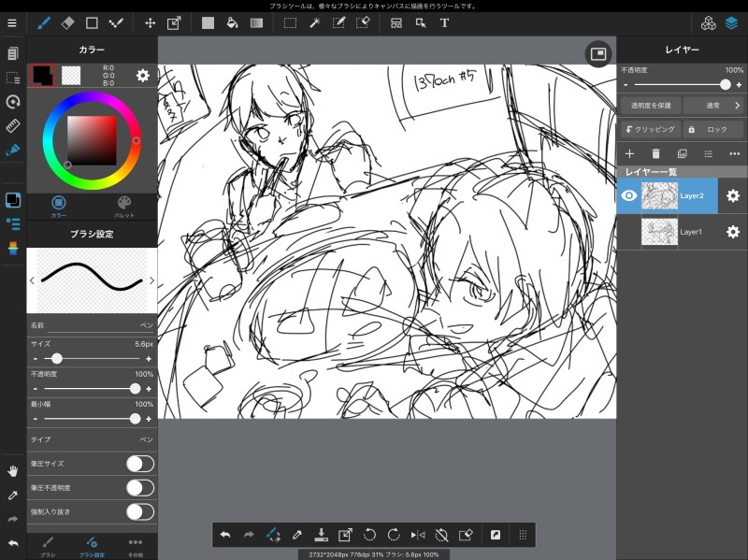The width and height of the screenshot is (748, 560).
Task: Open Layer2 settings gear
Action: (733, 195)
